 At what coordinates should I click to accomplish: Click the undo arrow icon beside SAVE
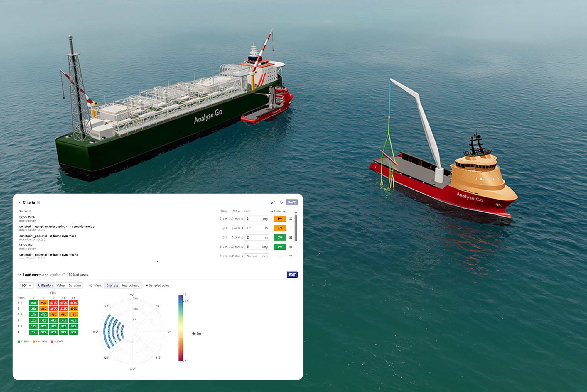tap(281, 202)
